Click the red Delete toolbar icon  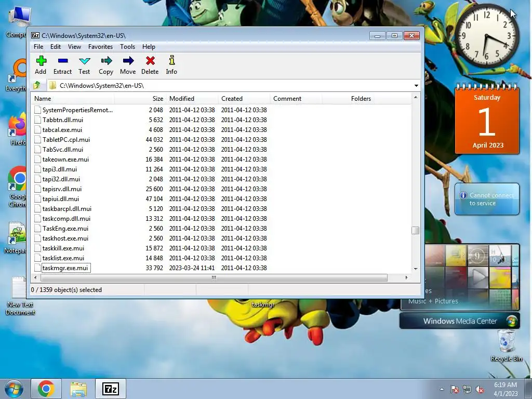(x=150, y=61)
